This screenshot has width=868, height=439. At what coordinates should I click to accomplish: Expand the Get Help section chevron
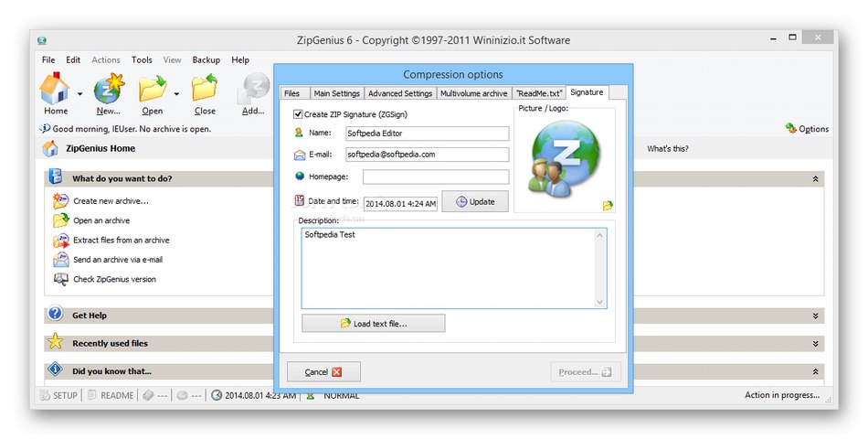(x=815, y=316)
